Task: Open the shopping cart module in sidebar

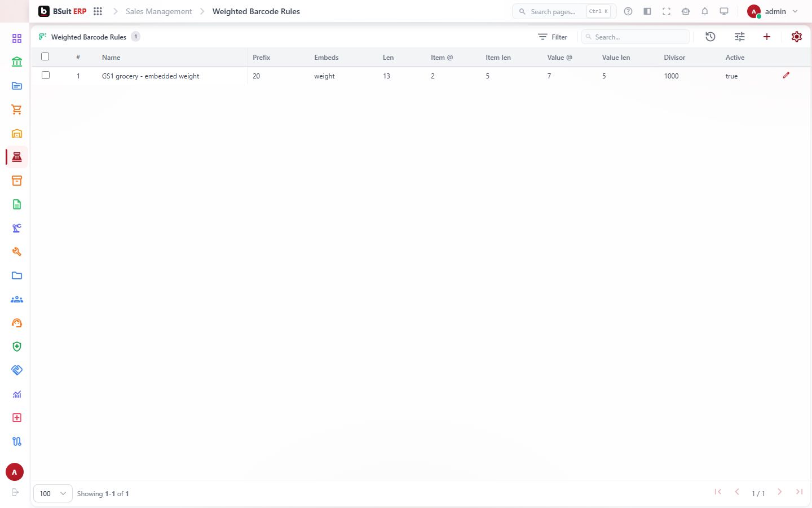Action: (17, 110)
